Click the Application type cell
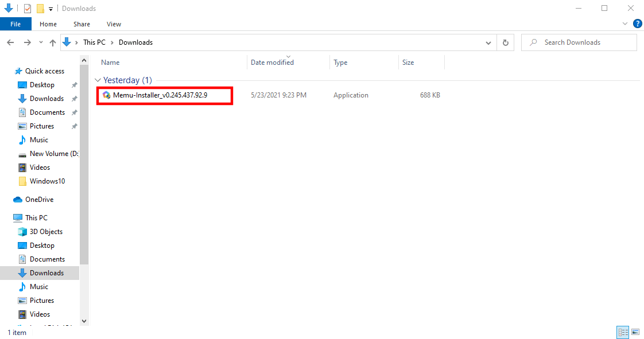The height and width of the screenshot is (339, 644). pos(351,95)
